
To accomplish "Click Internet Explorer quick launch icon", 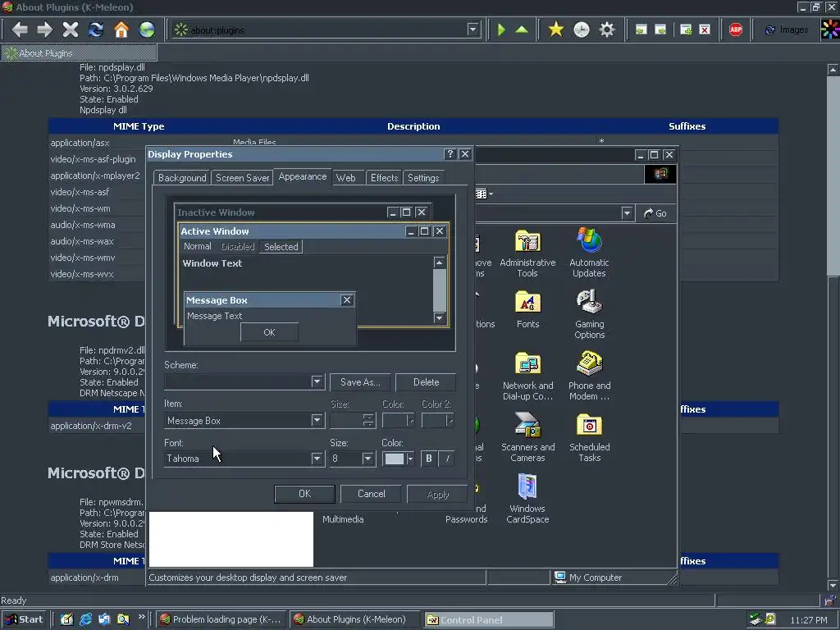I will (85, 619).
